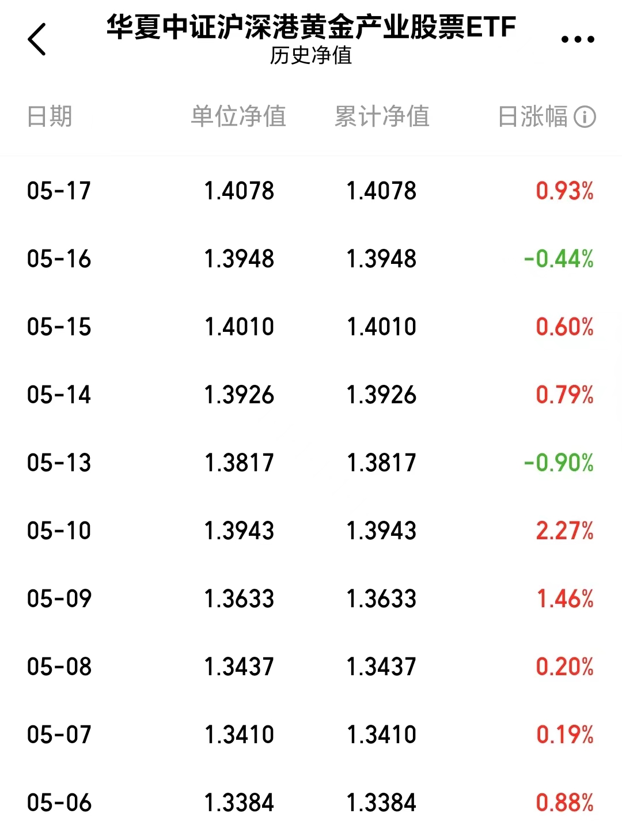This screenshot has height=840, width=622.
Task: Tap the 1.46% change on 05-09
Action: tap(565, 599)
